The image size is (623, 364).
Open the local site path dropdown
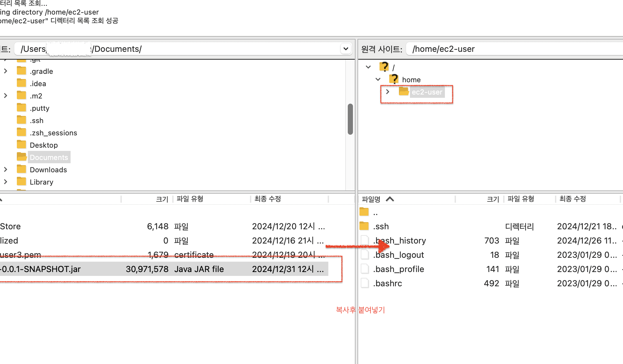(345, 49)
